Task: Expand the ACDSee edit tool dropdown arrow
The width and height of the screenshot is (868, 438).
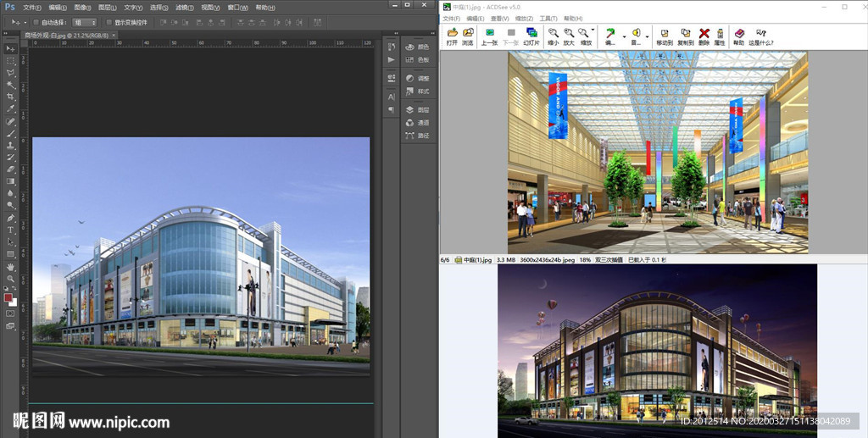Action: [623, 36]
